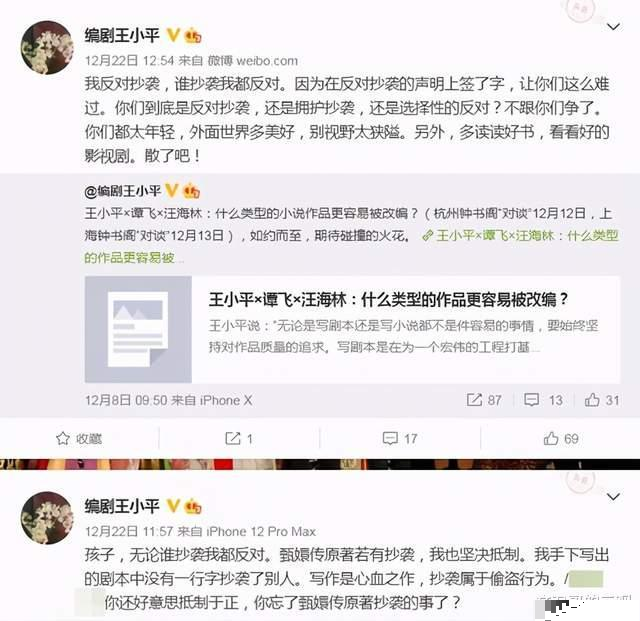Click the crown membership badge in first post

click(193, 36)
